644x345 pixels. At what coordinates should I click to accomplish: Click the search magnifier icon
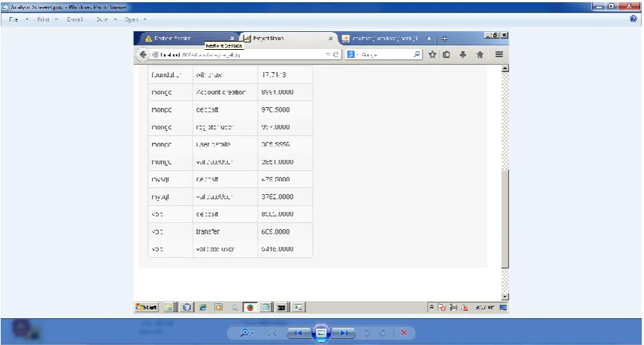417,54
